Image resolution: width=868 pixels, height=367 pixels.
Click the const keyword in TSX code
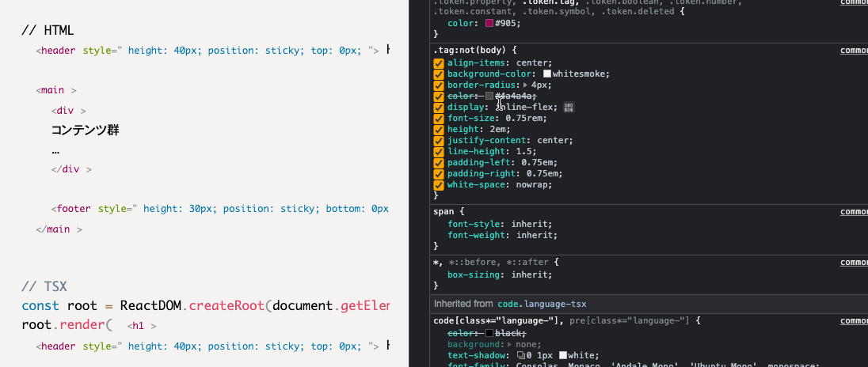pos(40,305)
